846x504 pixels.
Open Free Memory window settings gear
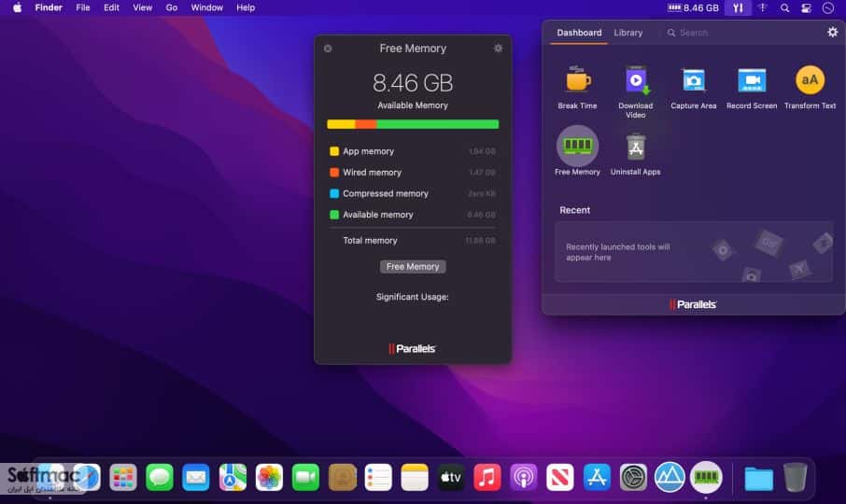498,49
